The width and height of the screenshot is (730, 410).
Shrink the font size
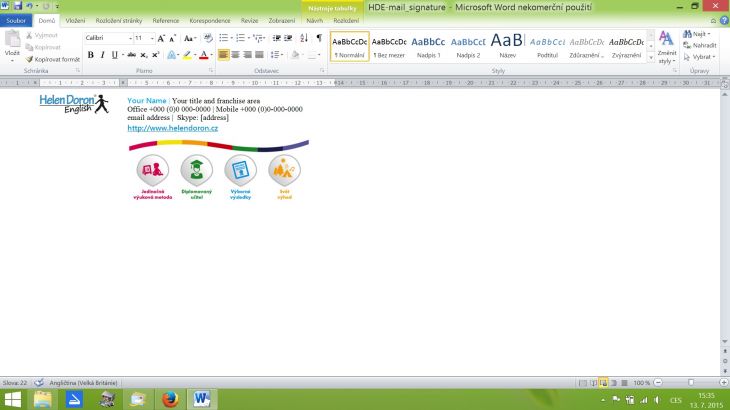coord(172,38)
